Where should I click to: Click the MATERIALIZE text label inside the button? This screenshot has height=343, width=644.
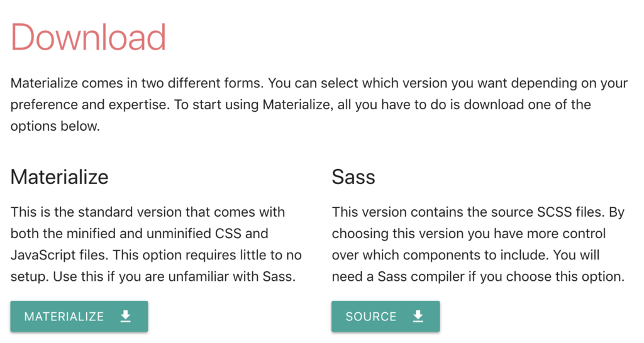(x=64, y=317)
